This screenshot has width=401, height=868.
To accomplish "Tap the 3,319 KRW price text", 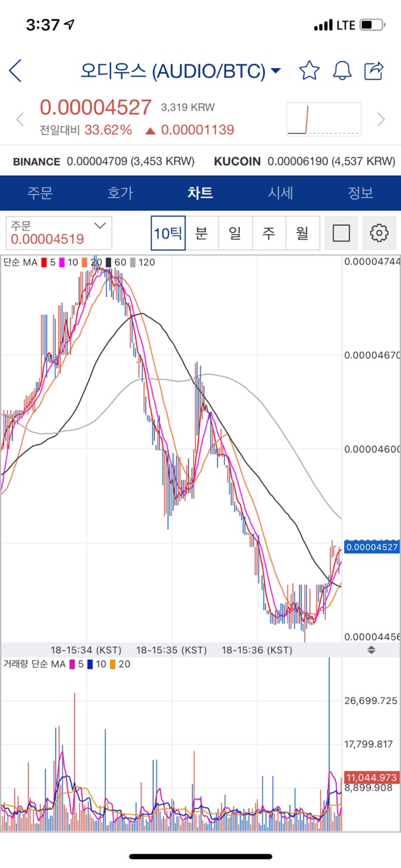I will click(x=188, y=107).
